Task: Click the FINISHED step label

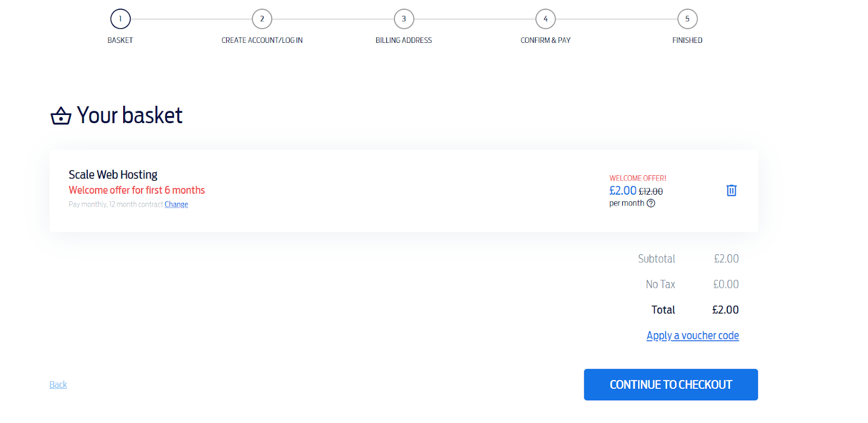Action: pos(687,40)
